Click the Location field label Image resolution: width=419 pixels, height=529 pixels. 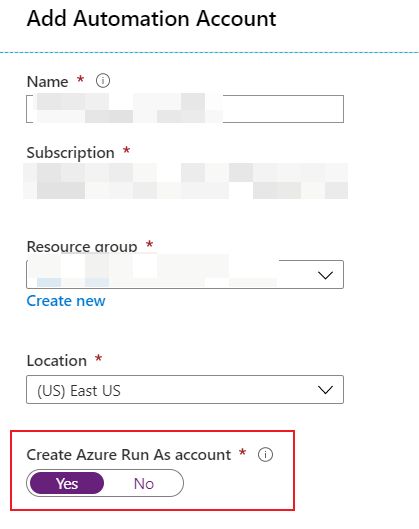tap(57, 361)
